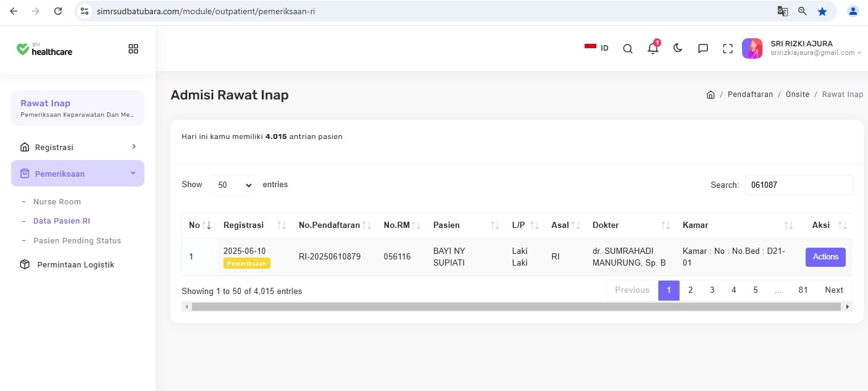This screenshot has height=391, width=868.
Task: Toggle dark mode moon icon
Action: coord(678,48)
